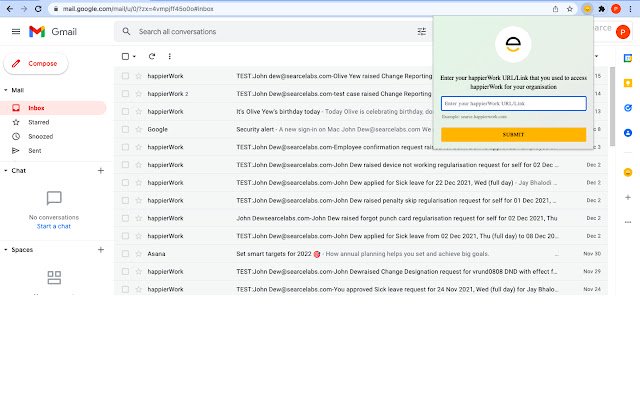Check the device not working regularisation email checkbox
Screen dimensions: 640x400
[x=125, y=165]
